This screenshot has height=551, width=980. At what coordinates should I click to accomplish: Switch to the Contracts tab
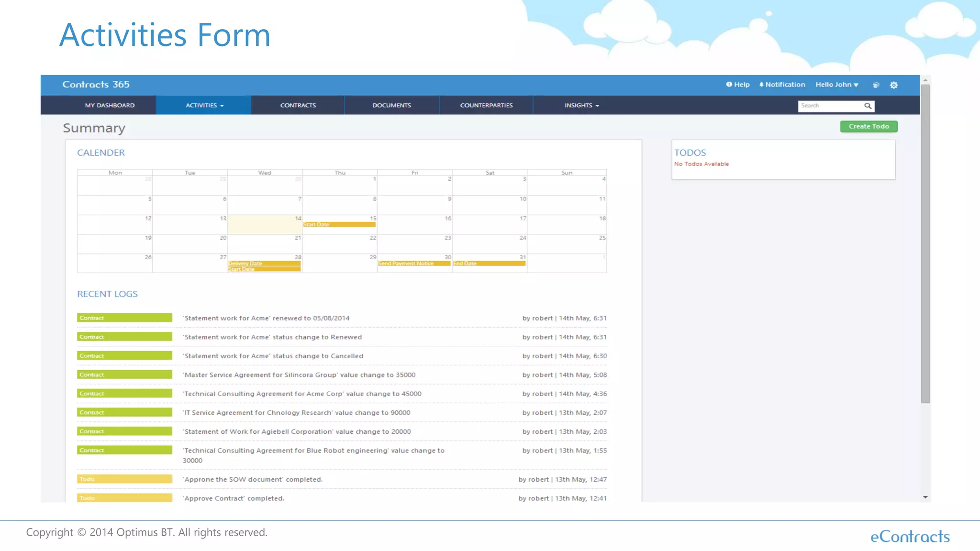[298, 105]
